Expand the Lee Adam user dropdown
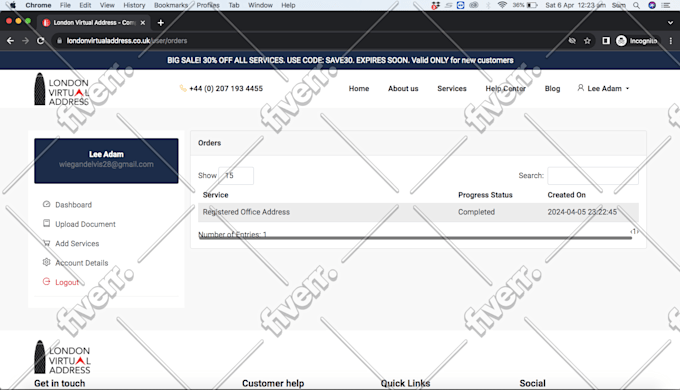Image resolution: width=680 pixels, height=390 pixels. coord(603,88)
